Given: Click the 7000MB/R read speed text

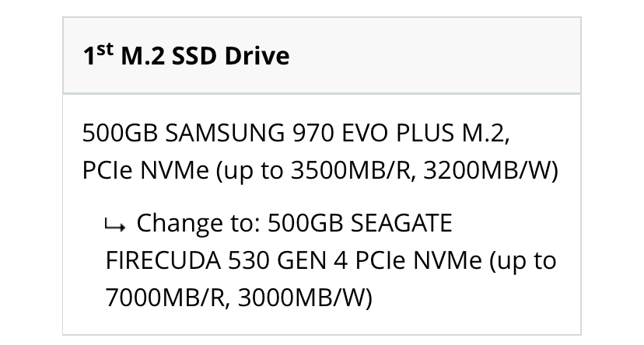Looking at the screenshot, I should 166,297.
